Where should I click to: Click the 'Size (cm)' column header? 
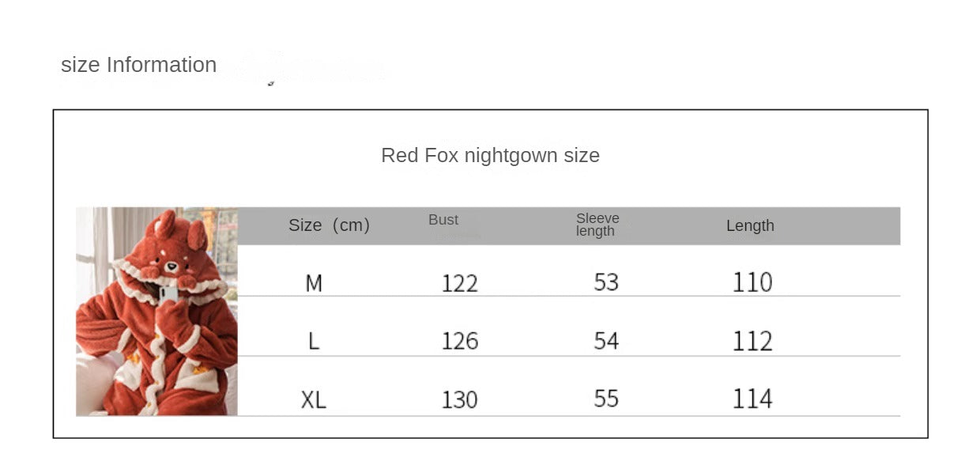tap(329, 225)
